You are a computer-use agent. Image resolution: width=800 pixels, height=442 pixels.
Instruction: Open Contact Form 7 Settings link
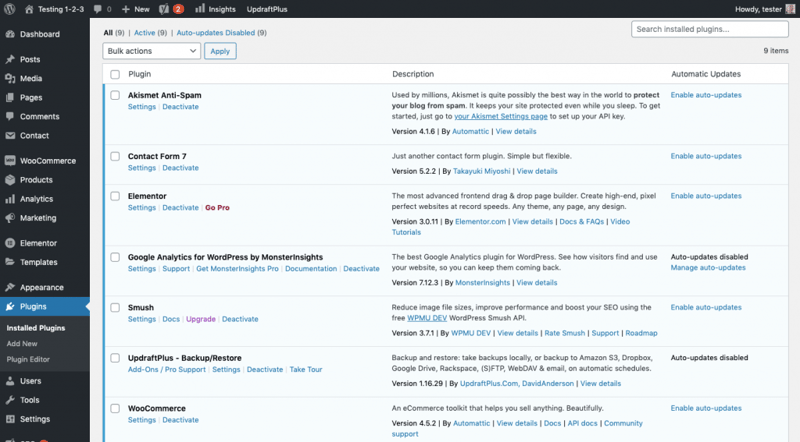point(142,168)
